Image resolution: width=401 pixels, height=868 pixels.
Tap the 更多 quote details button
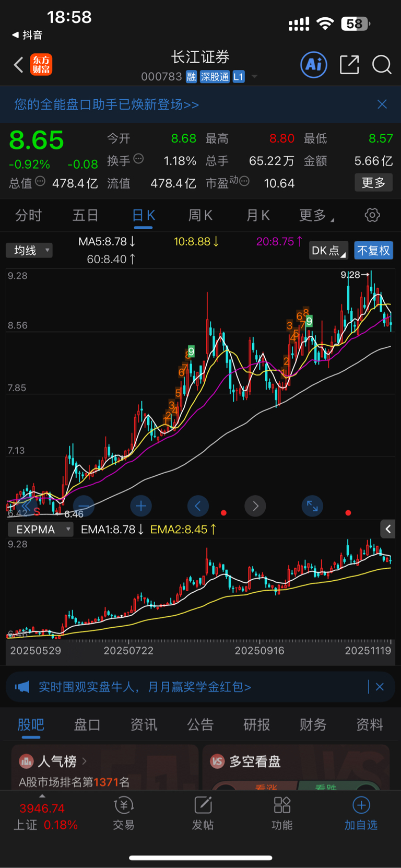pyautogui.click(x=373, y=183)
